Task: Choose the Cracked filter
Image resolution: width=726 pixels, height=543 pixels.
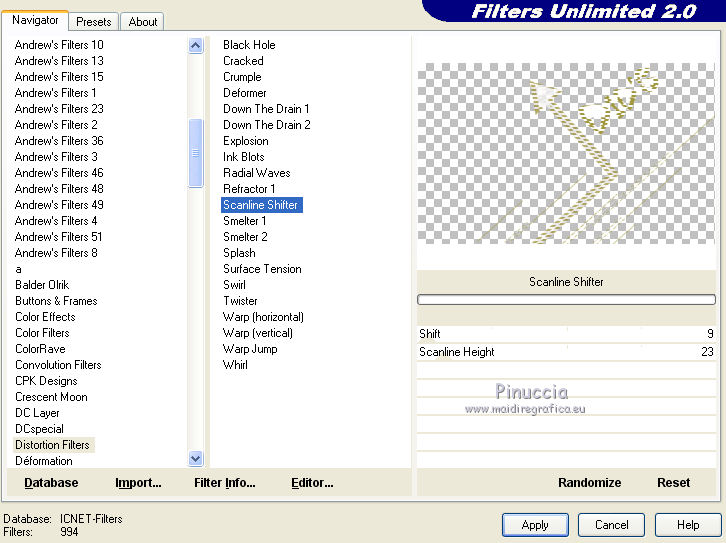Action: [x=243, y=61]
